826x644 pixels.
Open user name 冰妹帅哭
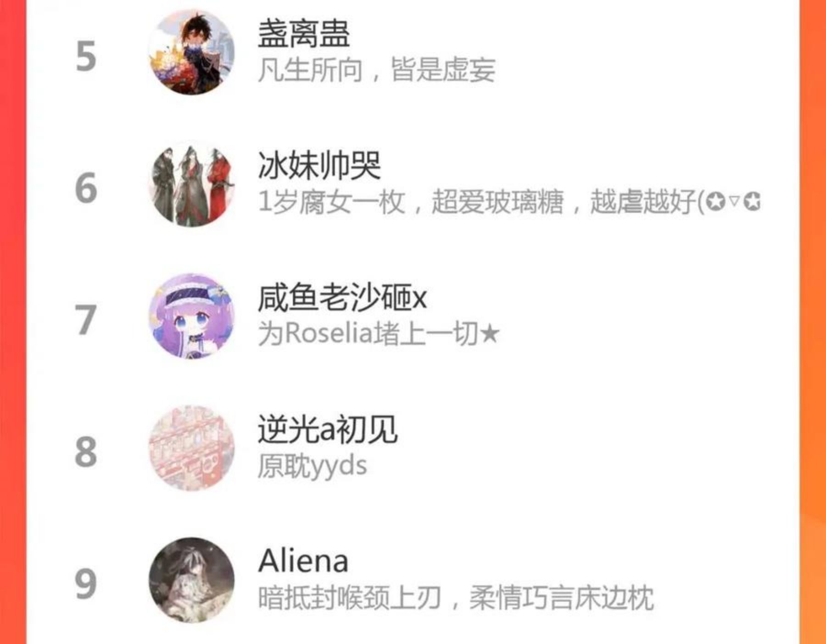(319, 166)
